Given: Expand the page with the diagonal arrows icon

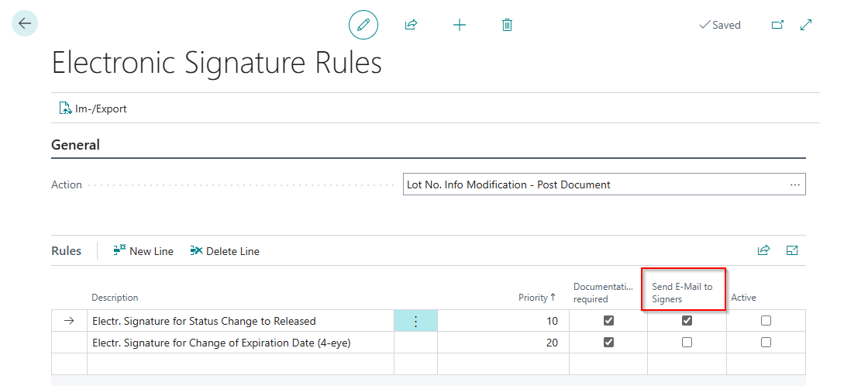Looking at the screenshot, I should [x=807, y=25].
